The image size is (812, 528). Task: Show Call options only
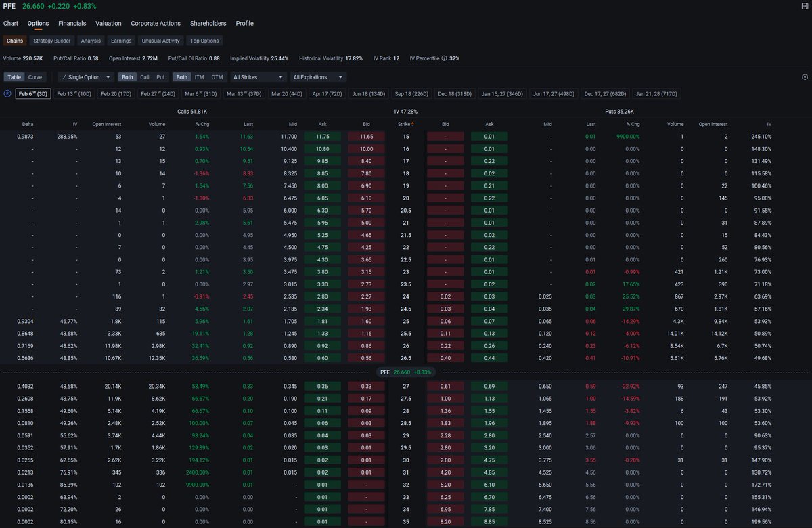point(145,77)
